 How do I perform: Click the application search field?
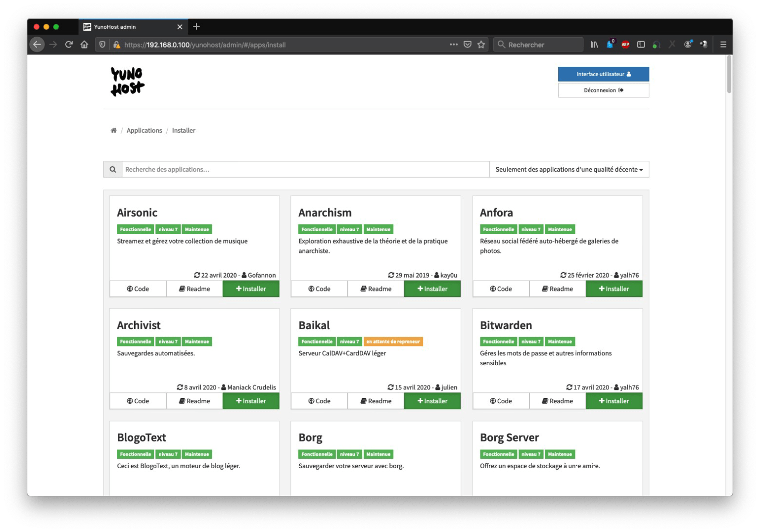(305, 169)
